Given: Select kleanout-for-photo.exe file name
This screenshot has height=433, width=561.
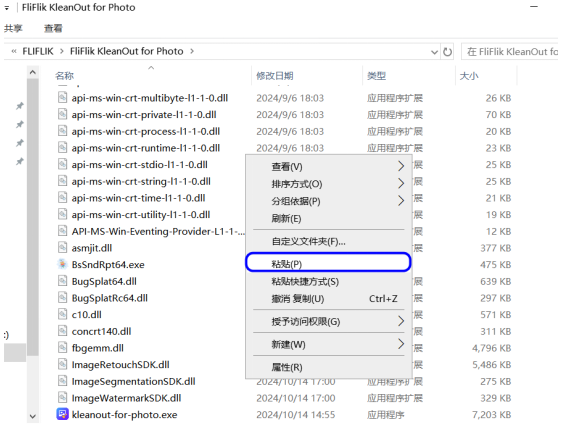Looking at the screenshot, I should tap(124, 415).
